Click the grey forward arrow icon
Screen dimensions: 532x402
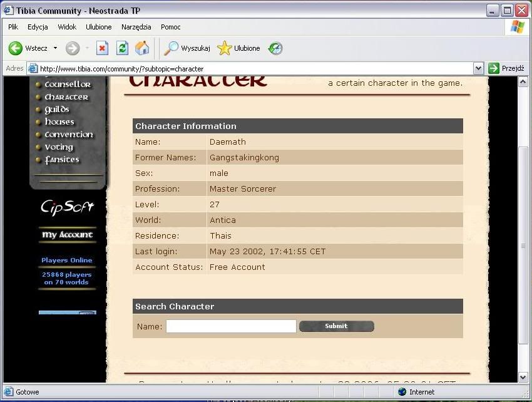coord(72,48)
